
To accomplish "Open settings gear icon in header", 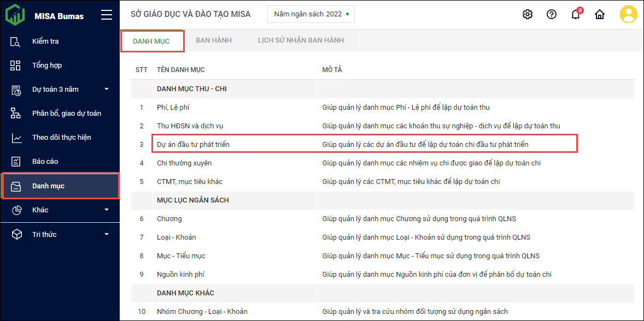I will (528, 15).
